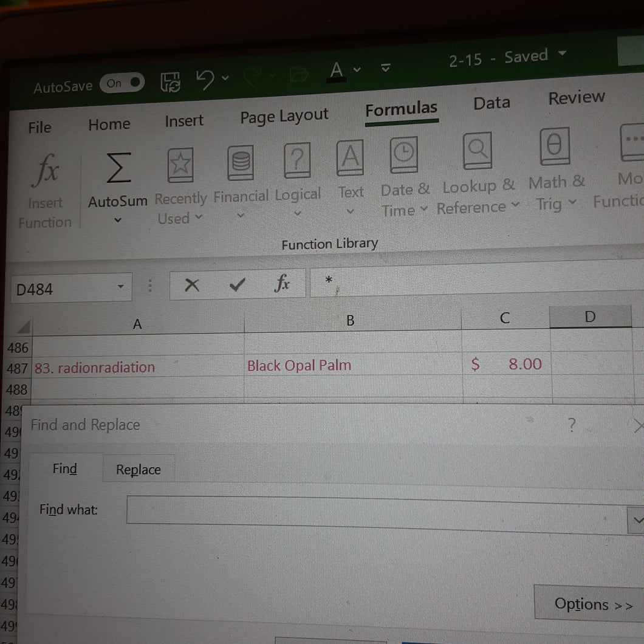The height and width of the screenshot is (644, 644).
Task: Open Font Color dropdown arrow
Action: tap(357, 69)
